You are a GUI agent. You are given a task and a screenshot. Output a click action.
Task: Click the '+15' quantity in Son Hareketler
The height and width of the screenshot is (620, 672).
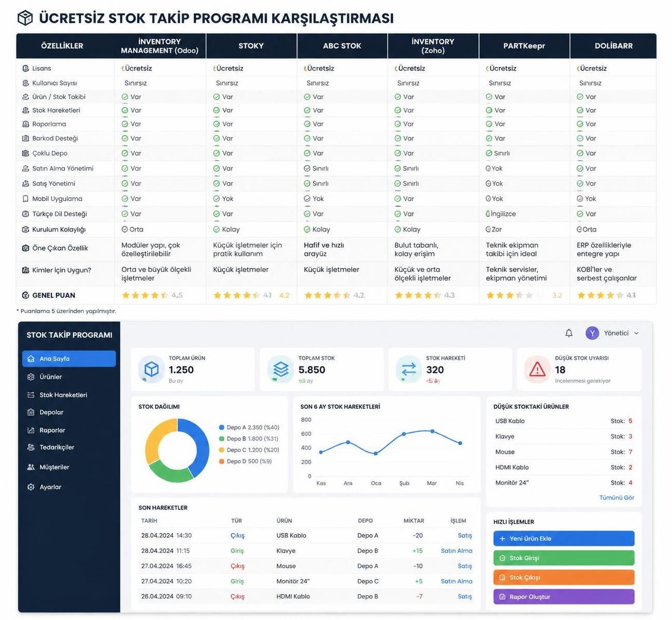coord(417,551)
